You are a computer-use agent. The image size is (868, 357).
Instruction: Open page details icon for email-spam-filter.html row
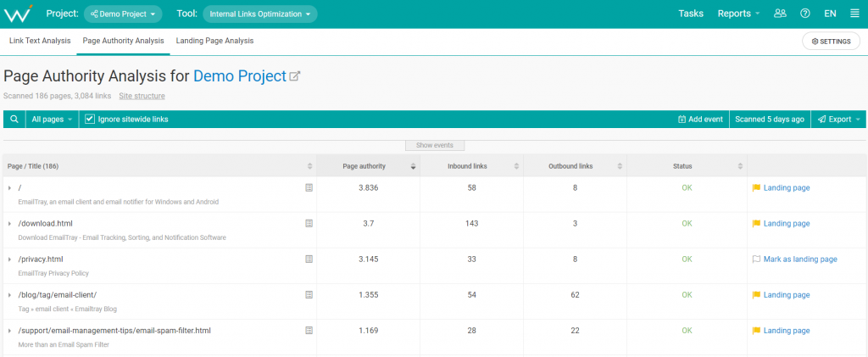pos(309,331)
